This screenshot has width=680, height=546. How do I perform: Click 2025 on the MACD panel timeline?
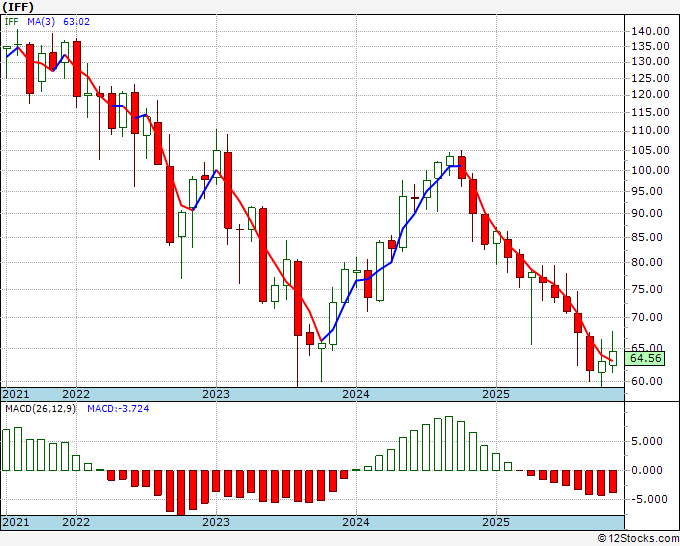(496, 522)
